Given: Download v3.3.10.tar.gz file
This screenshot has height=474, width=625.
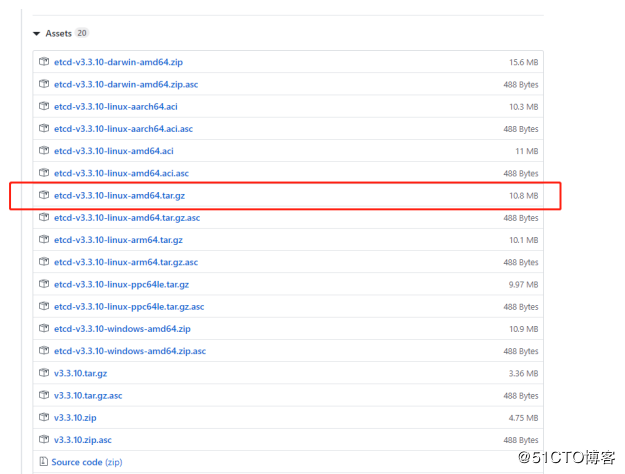Looking at the screenshot, I should (81, 374).
